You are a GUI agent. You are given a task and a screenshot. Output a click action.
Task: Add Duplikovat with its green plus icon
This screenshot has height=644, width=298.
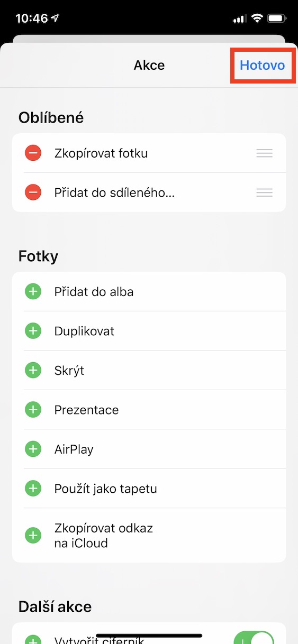[33, 331]
